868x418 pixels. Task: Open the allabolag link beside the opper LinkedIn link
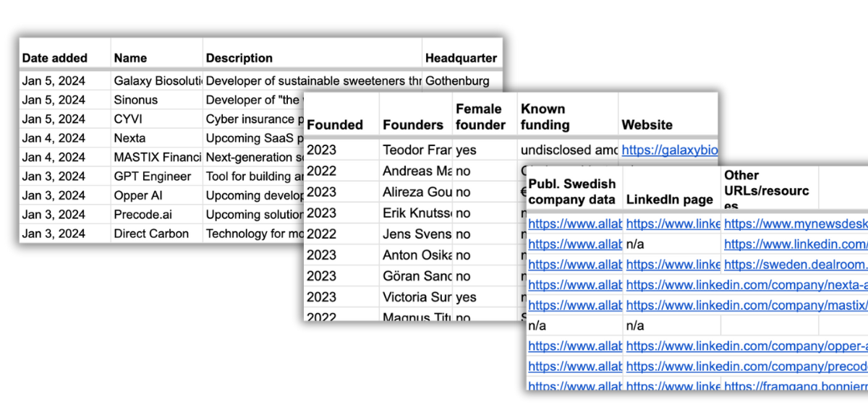[575, 346]
